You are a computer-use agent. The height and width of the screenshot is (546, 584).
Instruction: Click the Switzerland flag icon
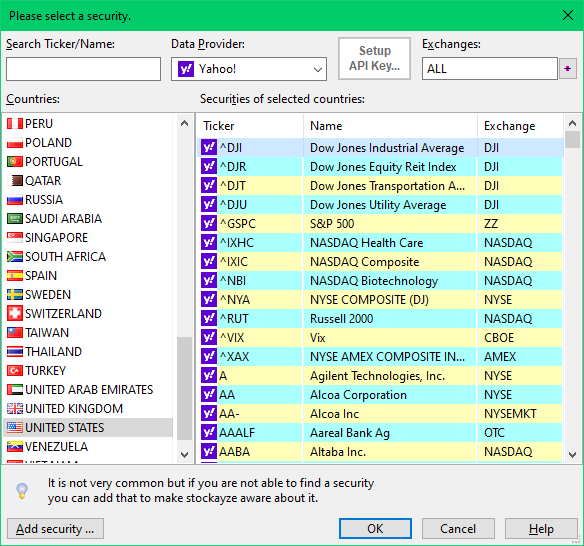point(15,314)
